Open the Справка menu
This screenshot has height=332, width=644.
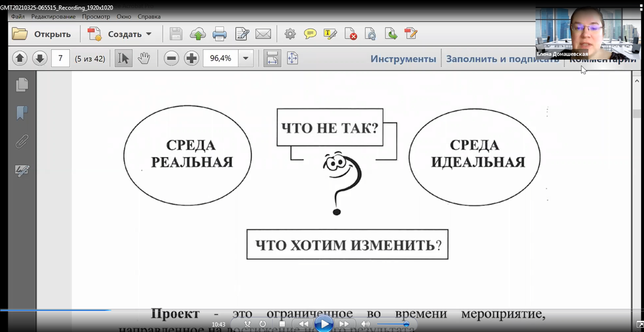click(x=149, y=17)
